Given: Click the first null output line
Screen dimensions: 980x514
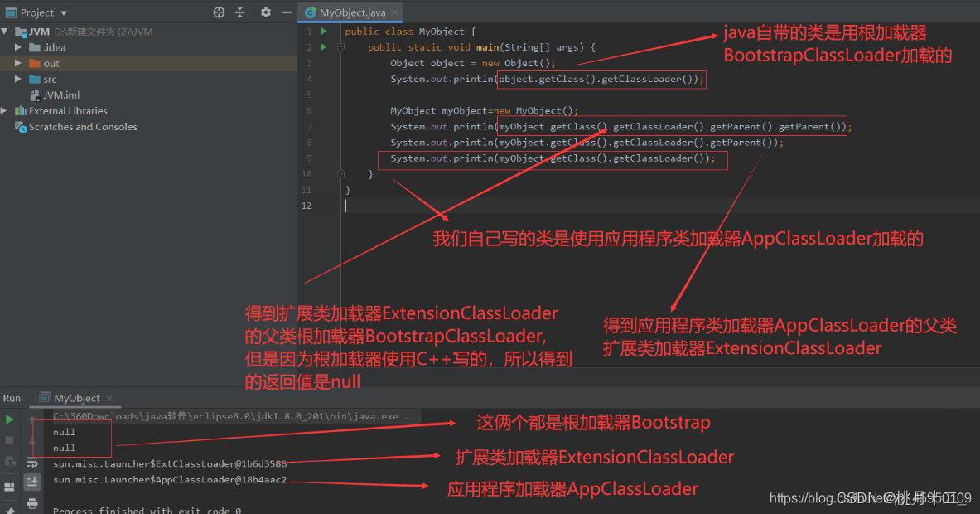Looking at the screenshot, I should [64, 432].
